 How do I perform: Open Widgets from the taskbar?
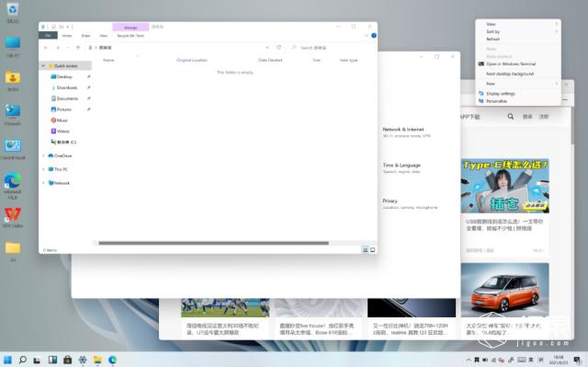[52, 360]
